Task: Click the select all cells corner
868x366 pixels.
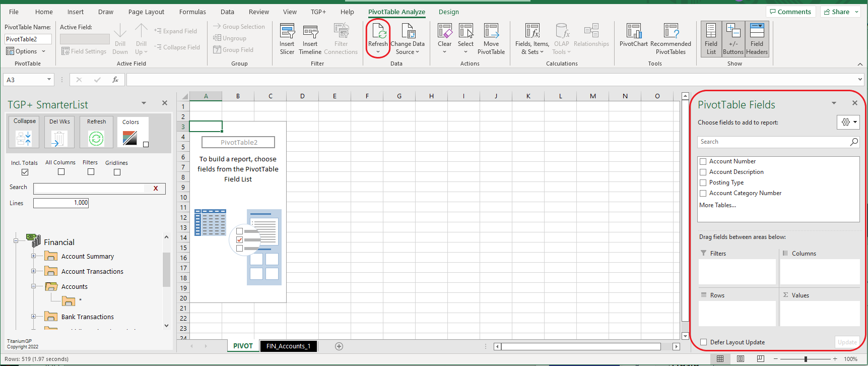Action: 184,96
